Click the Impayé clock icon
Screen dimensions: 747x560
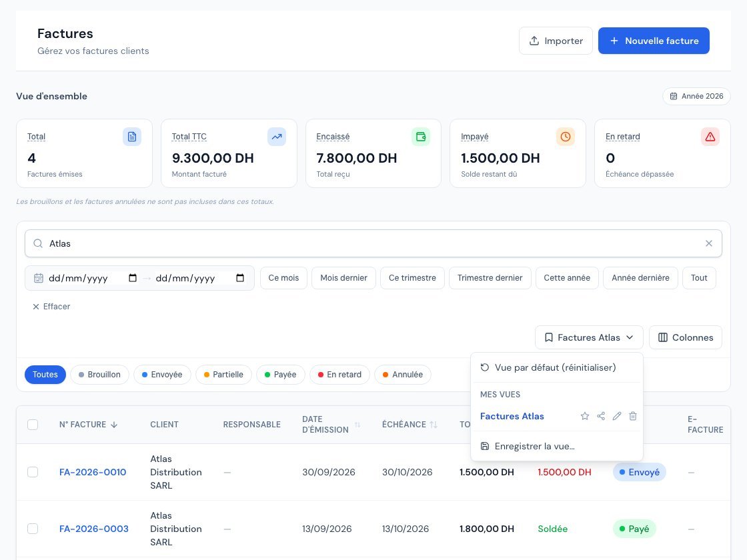(x=566, y=137)
